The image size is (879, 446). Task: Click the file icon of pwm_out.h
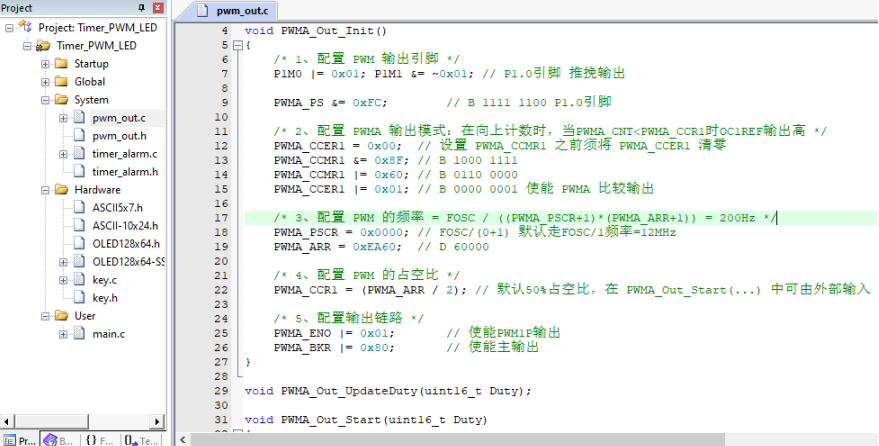[x=80, y=136]
